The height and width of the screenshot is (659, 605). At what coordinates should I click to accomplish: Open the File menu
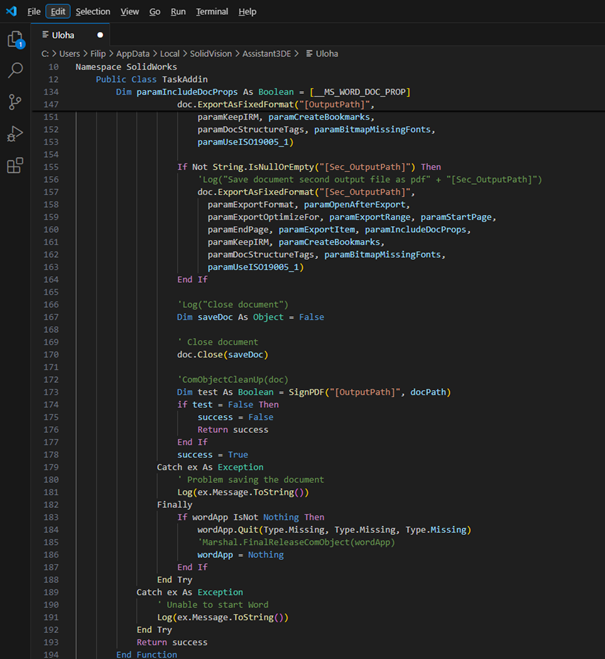click(x=34, y=12)
